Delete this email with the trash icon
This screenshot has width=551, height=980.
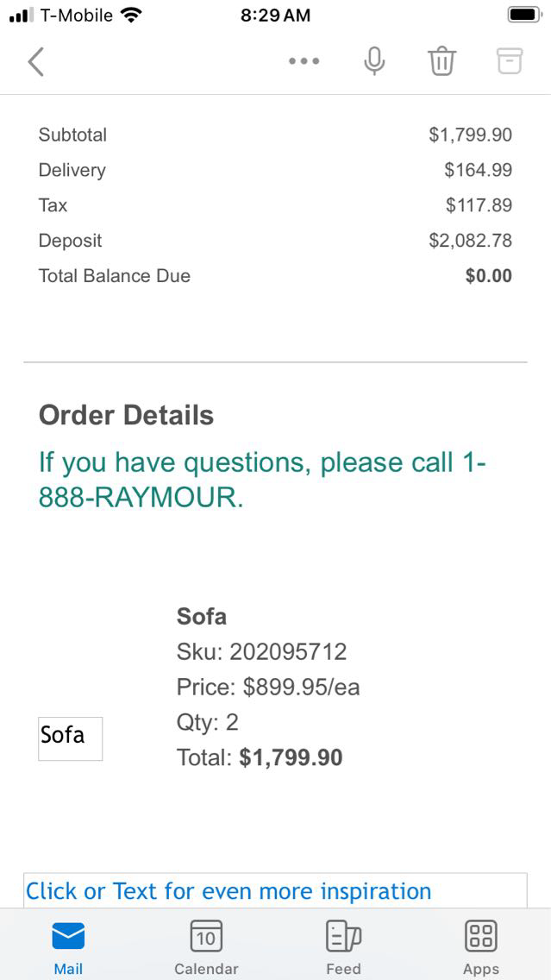coord(441,61)
